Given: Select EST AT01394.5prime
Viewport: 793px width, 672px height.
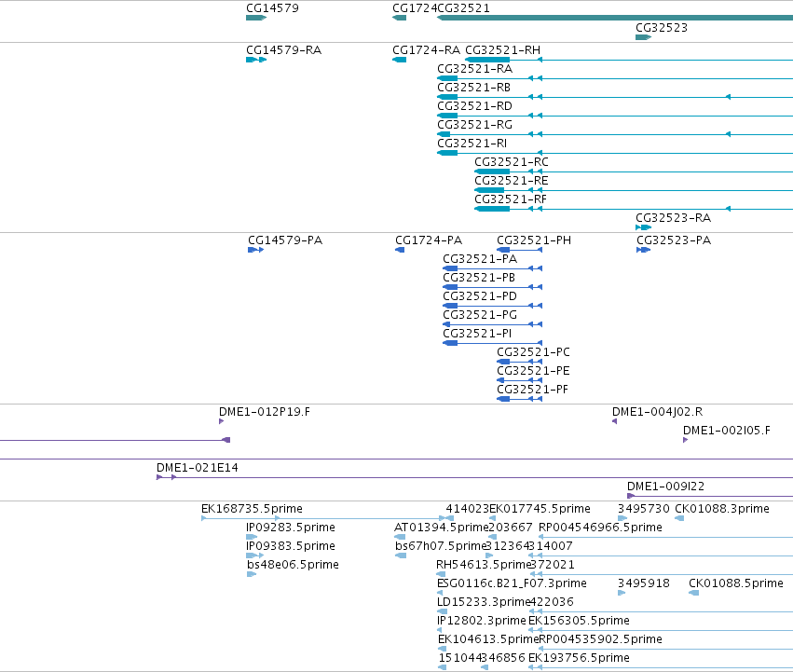Looking at the screenshot, I should [441, 528].
